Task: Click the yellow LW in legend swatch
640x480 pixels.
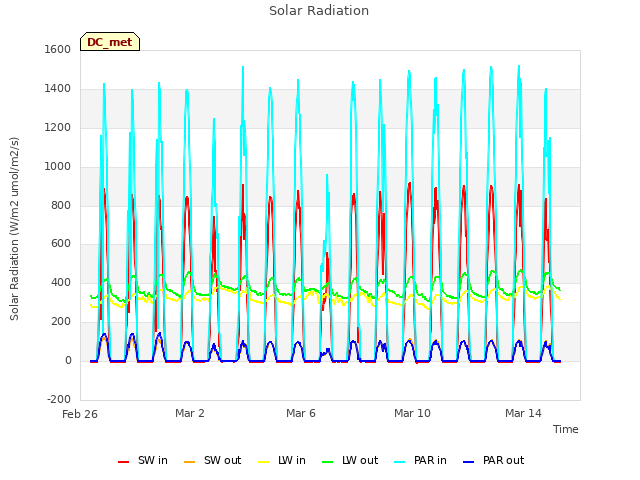Action: [x=264, y=462]
